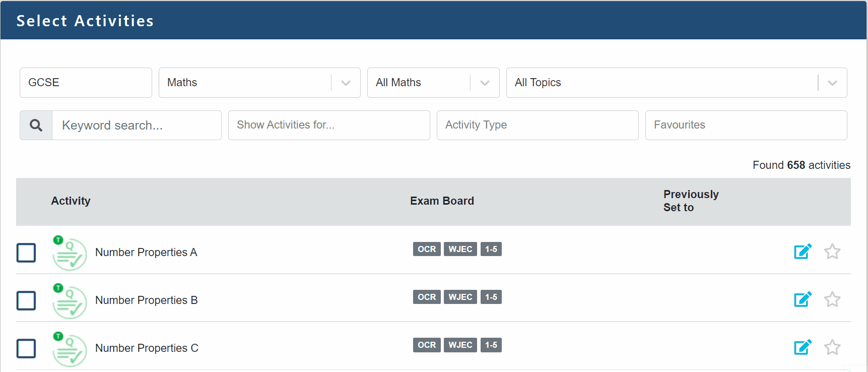Screen dimensions: 868x372
Task: Click the Keyword search input field
Action: (x=136, y=126)
